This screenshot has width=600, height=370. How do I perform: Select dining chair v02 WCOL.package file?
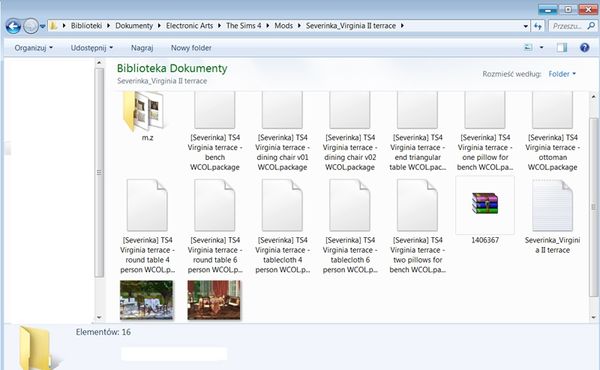(x=350, y=131)
